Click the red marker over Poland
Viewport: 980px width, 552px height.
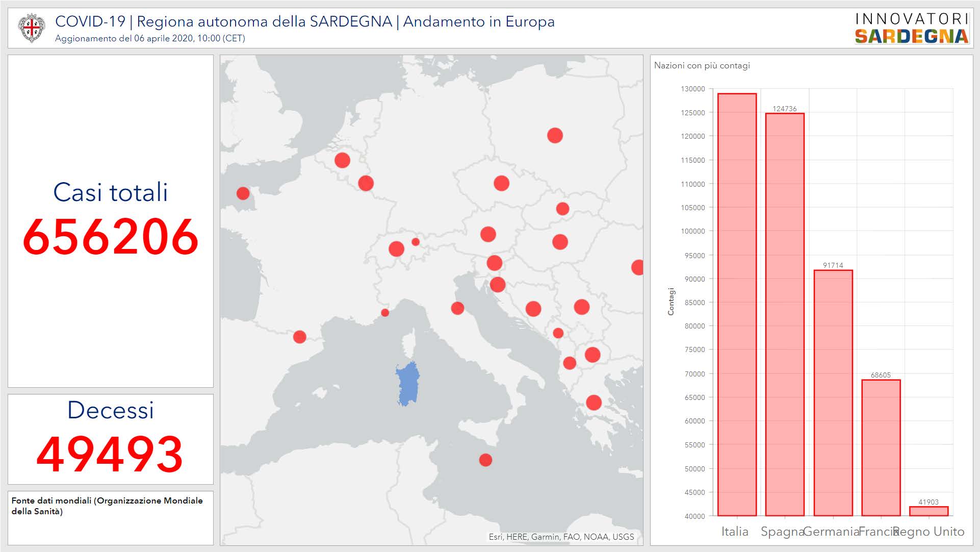[x=555, y=136]
